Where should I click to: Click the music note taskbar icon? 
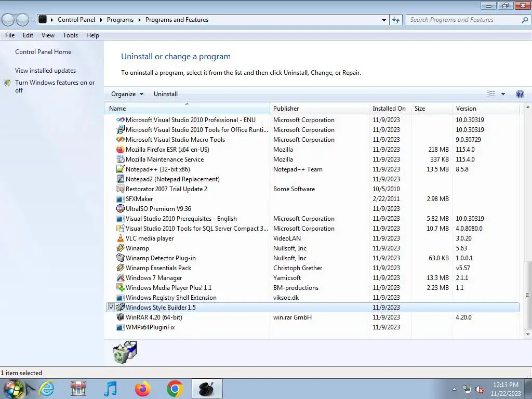pyautogui.click(x=111, y=389)
